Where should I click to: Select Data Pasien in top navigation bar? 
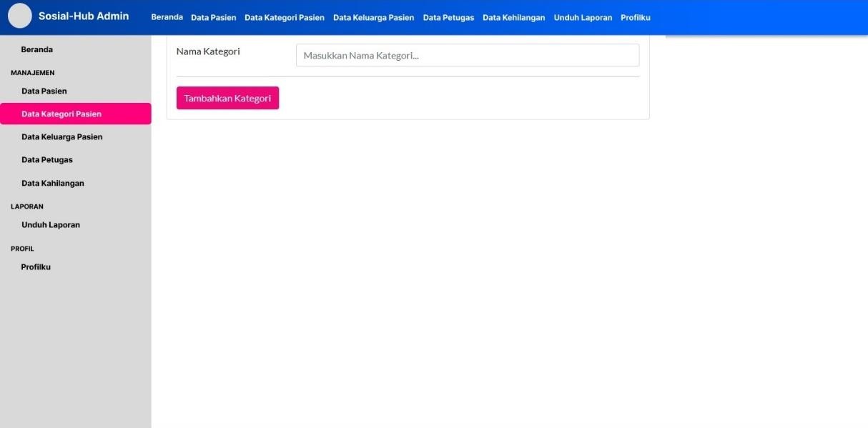point(213,18)
